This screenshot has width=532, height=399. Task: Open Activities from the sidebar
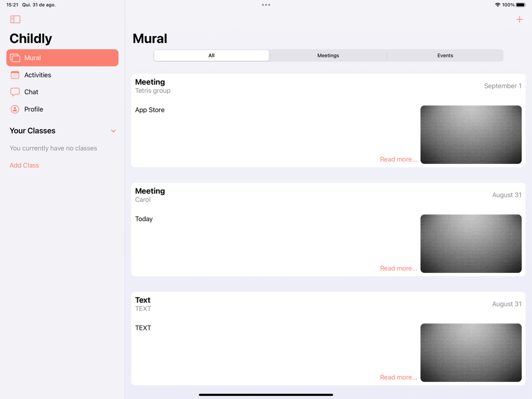pyautogui.click(x=62, y=75)
